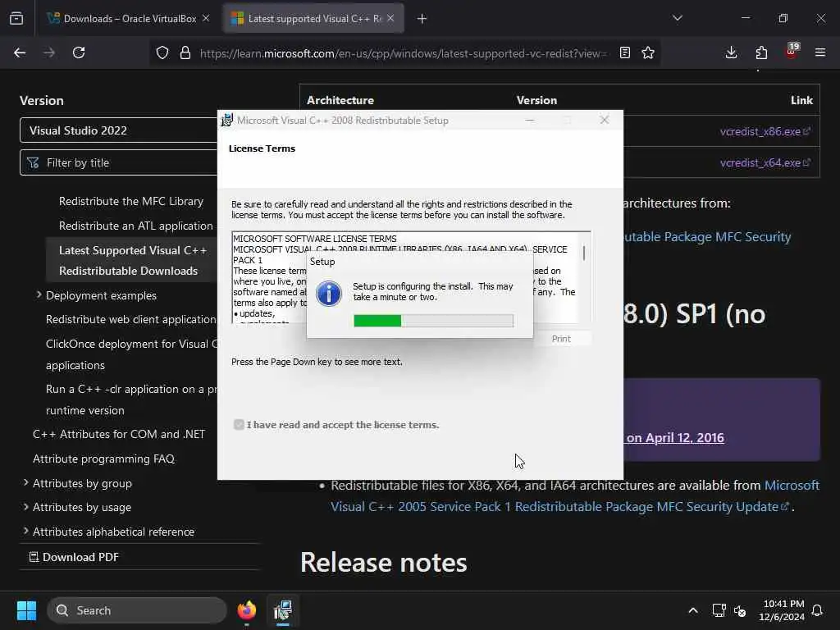This screenshot has height=630, width=840.
Task: Select Latest Supported Visual C++ Redistributable Downloads
Action: 133,260
